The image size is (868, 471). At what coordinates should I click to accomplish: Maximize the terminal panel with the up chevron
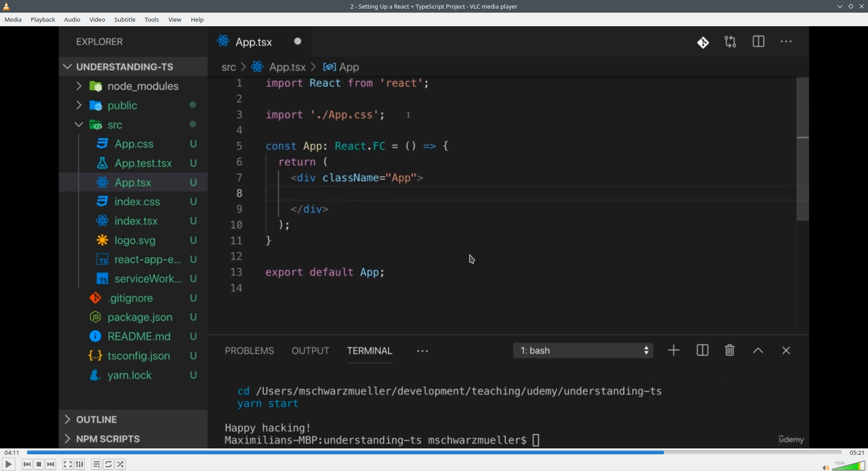[758, 351]
